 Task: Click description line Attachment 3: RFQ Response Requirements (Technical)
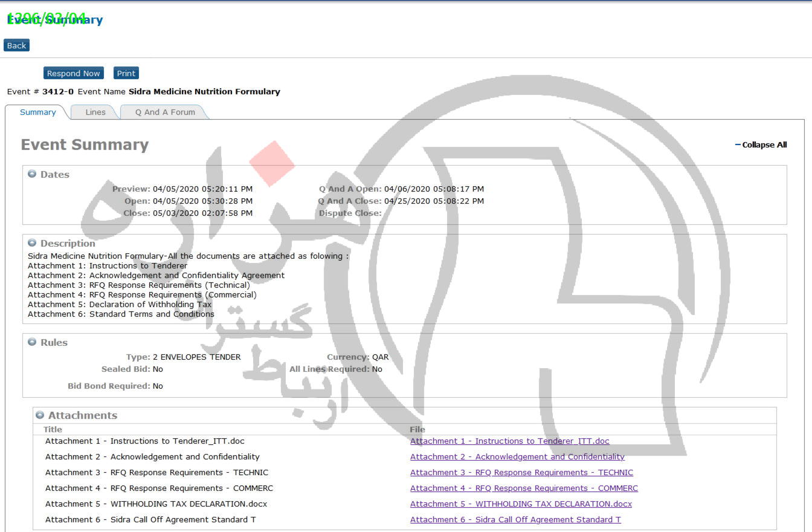139,285
